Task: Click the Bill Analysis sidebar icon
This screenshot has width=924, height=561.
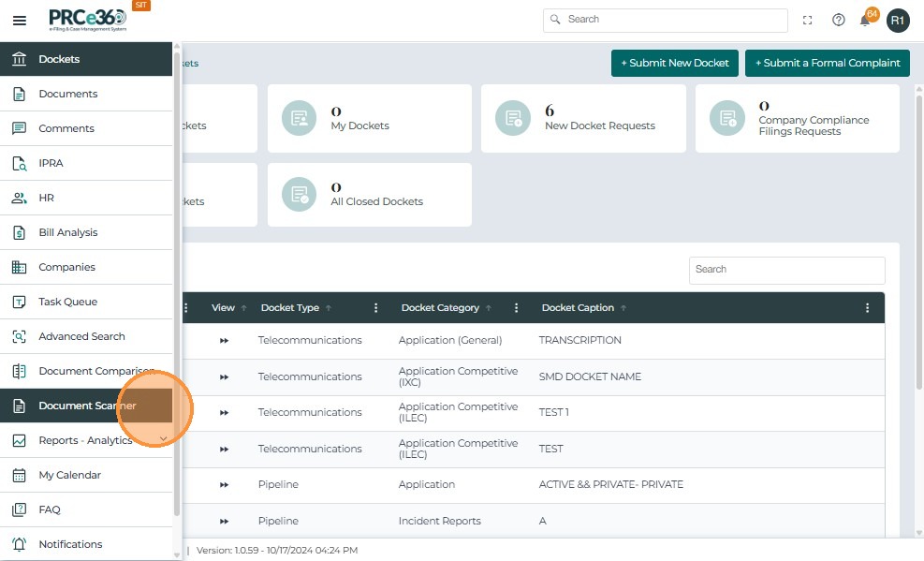Action: (x=19, y=232)
